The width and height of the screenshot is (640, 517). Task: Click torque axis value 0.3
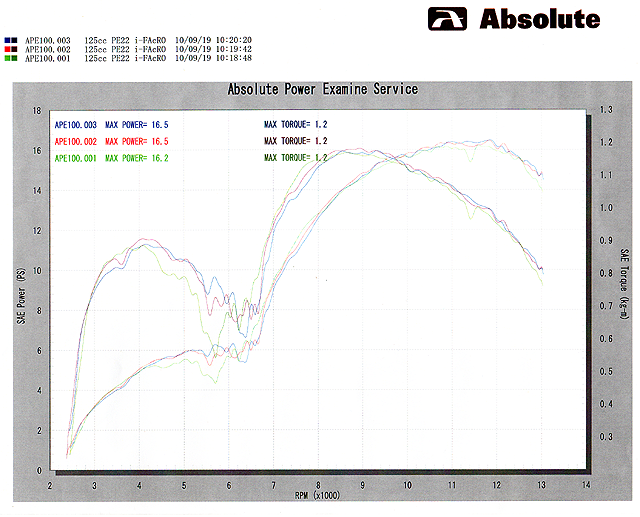tap(606, 437)
